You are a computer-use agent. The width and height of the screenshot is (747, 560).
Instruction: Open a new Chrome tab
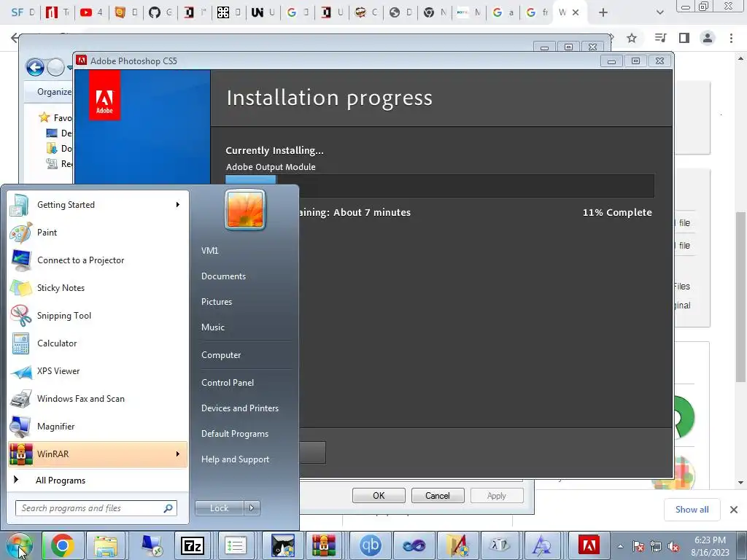coord(603,12)
